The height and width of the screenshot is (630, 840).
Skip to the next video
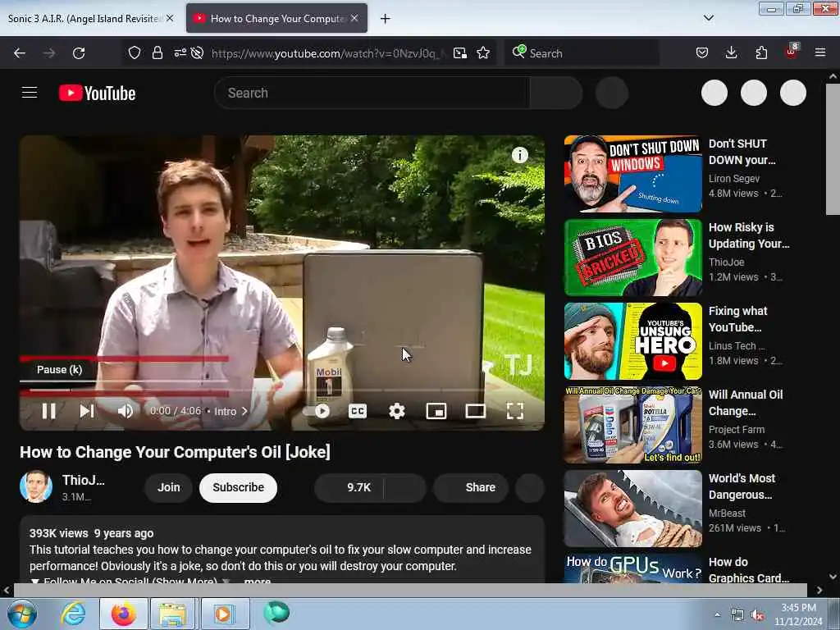[87, 411]
